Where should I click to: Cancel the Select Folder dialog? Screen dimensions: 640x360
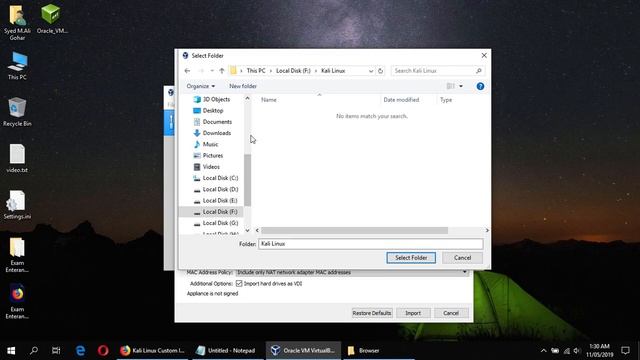click(462, 258)
